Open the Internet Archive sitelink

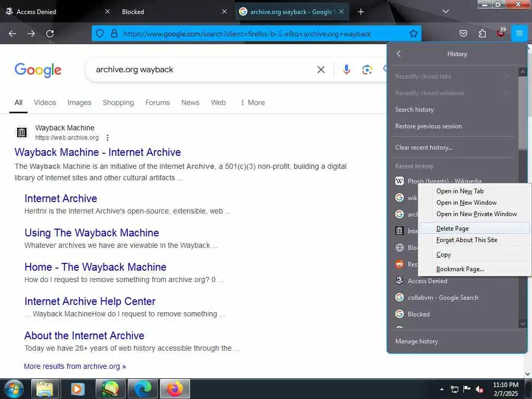click(61, 198)
